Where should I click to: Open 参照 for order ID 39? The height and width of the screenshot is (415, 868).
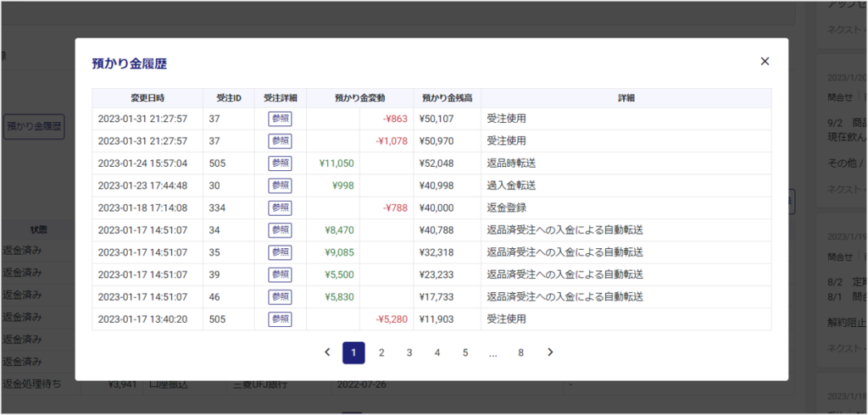(280, 274)
